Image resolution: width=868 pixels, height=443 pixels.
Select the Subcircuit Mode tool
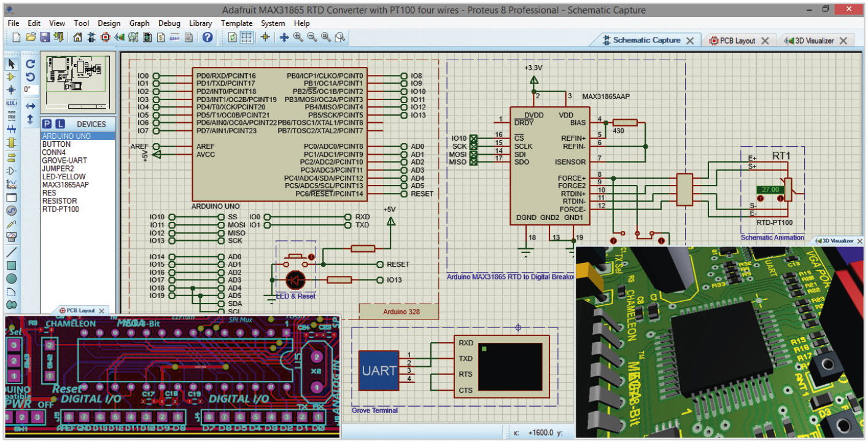click(11, 143)
